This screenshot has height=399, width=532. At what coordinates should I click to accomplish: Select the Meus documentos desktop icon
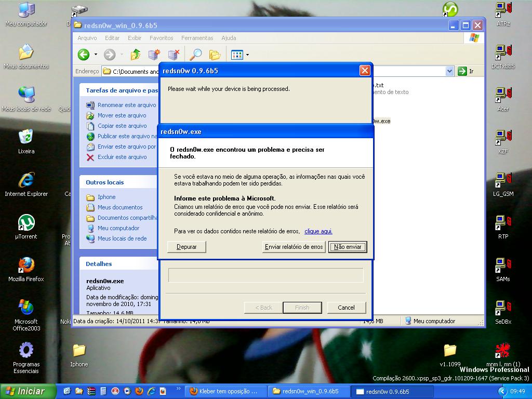coord(26,57)
